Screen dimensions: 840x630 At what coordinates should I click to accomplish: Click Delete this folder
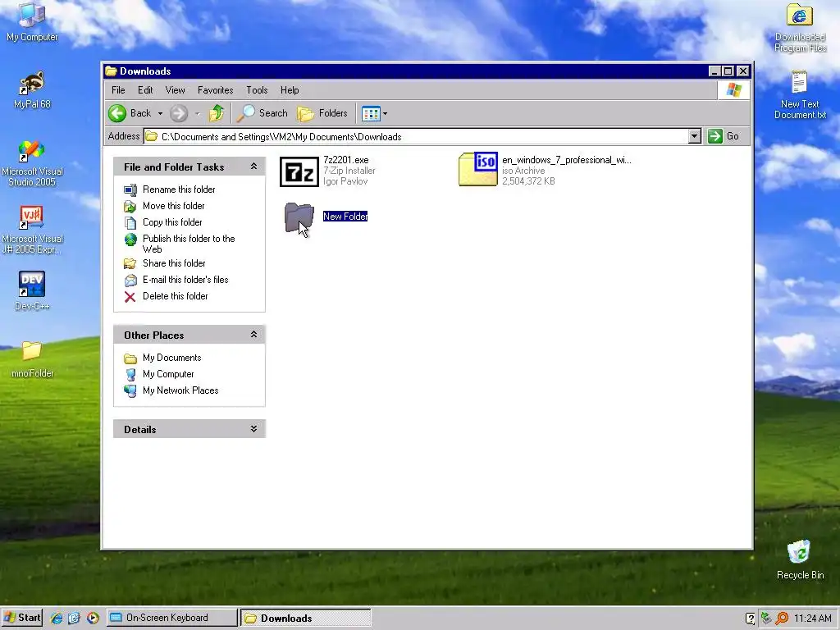point(176,296)
